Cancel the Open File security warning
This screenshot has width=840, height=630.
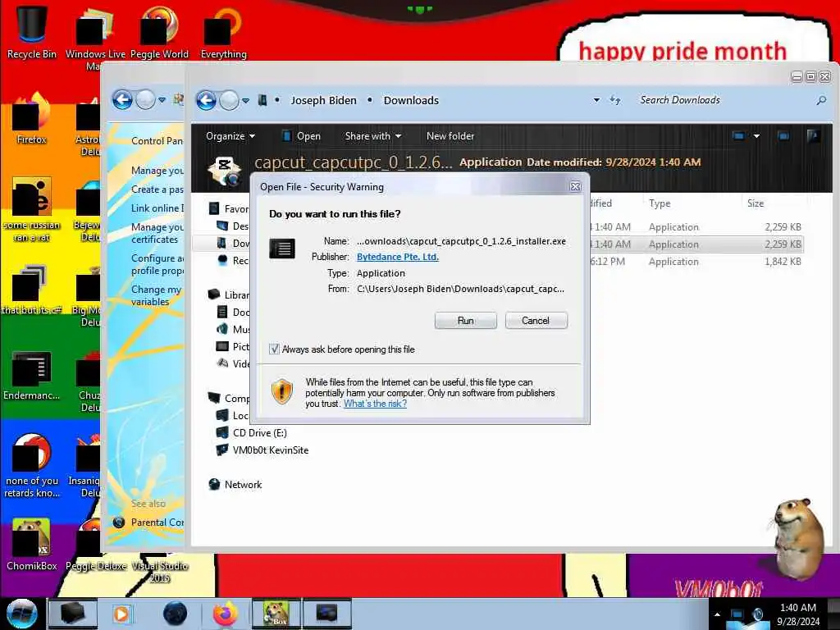click(x=536, y=321)
